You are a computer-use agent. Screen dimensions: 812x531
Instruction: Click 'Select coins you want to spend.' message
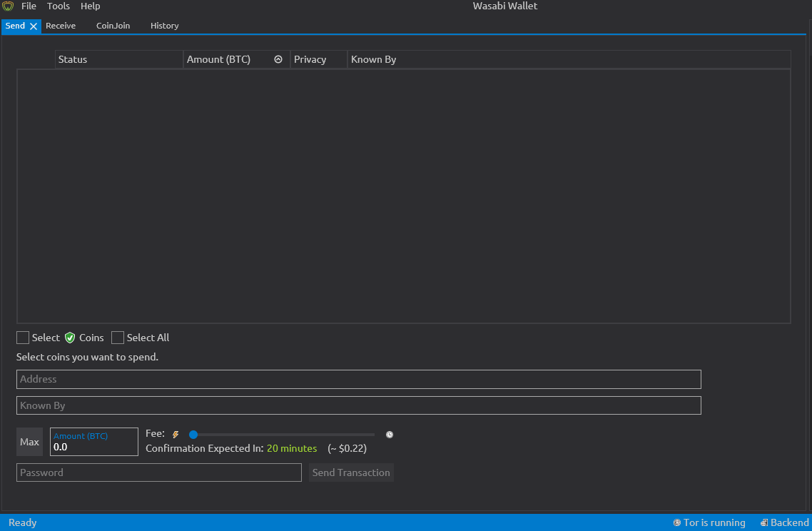point(88,357)
